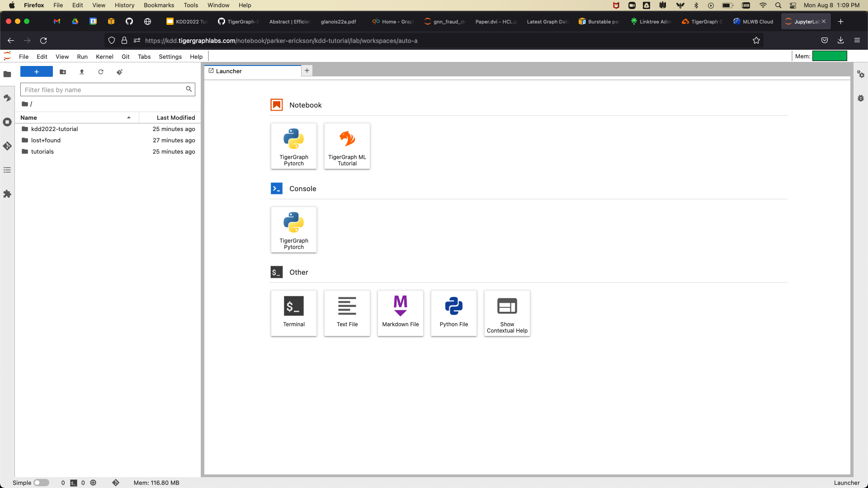This screenshot has height=488, width=868.
Task: Toggle Name column sort order arrow
Action: click(129, 117)
